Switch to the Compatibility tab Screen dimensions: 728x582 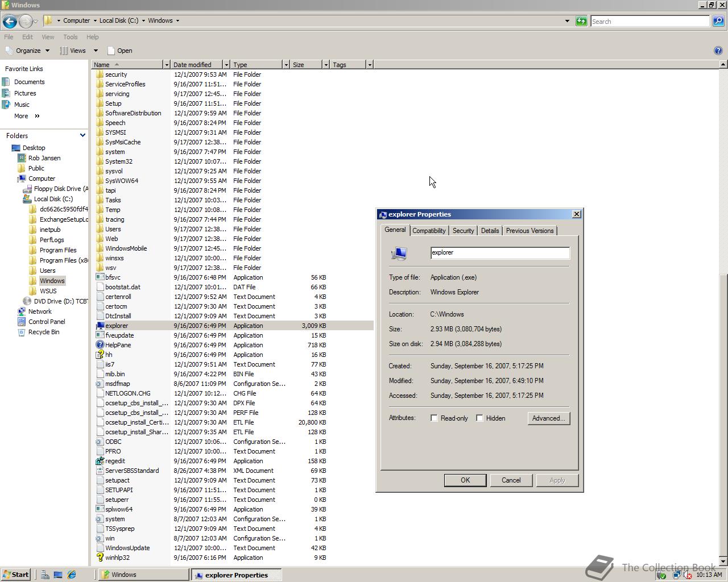pyautogui.click(x=429, y=231)
